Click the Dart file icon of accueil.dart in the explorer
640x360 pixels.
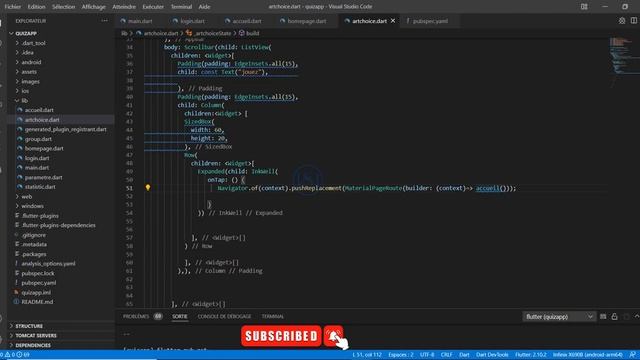tap(20, 110)
